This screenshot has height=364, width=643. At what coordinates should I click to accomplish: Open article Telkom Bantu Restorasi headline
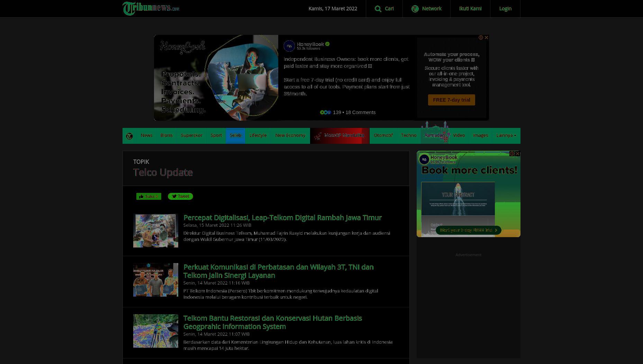click(273, 322)
